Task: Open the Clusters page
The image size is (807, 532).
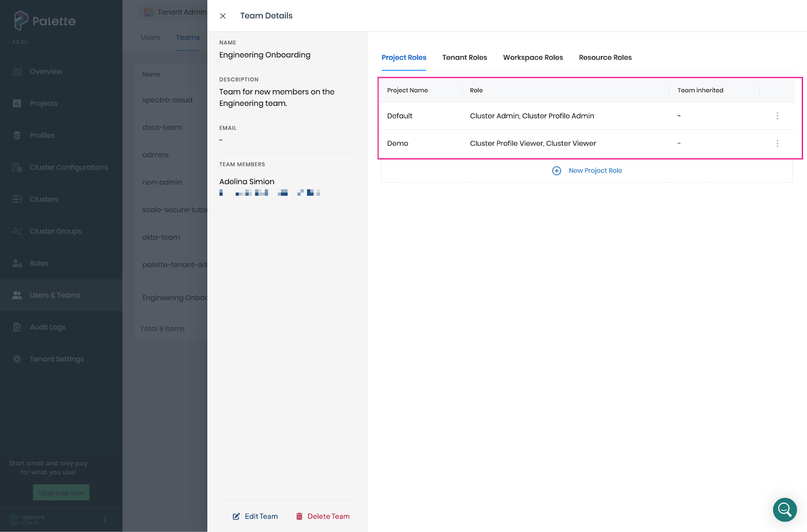Action: click(44, 199)
